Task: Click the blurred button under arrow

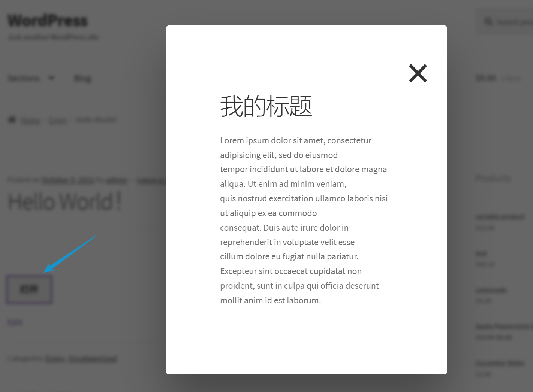Action: tap(29, 289)
